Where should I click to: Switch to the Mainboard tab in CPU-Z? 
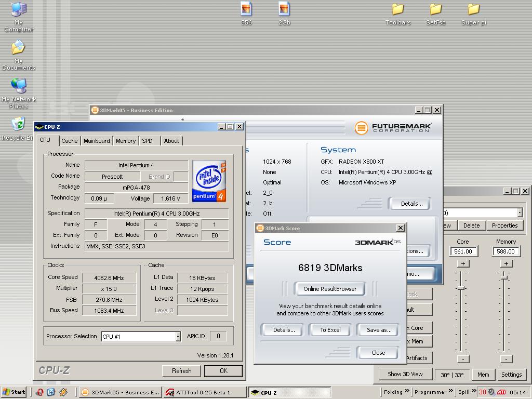coord(97,141)
